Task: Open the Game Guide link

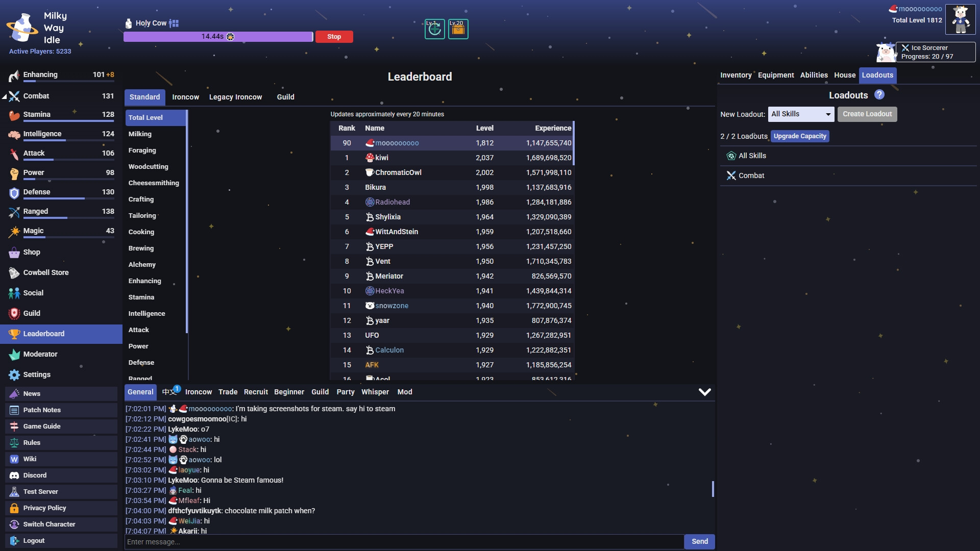Action: (x=61, y=427)
